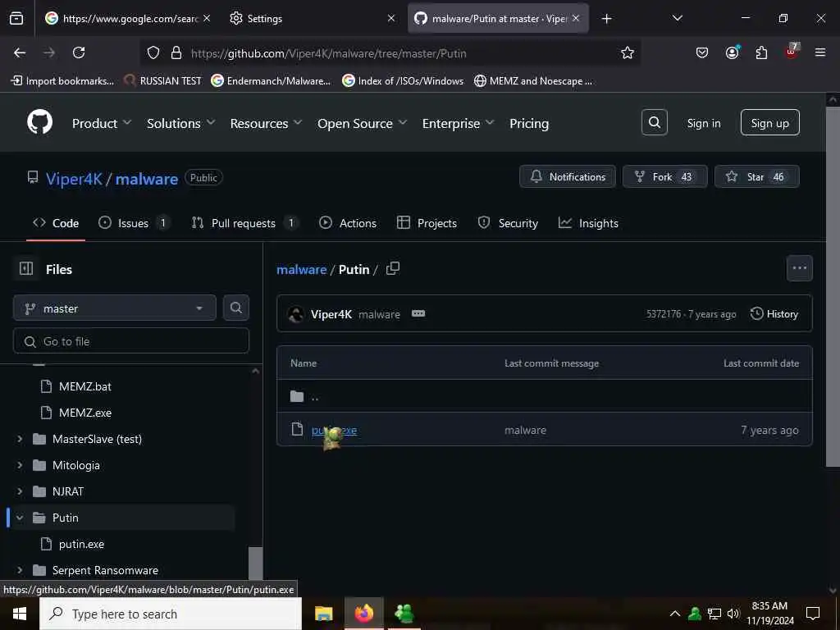The width and height of the screenshot is (840, 630).
Task: Open Firefox View tab icon
Action: pos(16,18)
